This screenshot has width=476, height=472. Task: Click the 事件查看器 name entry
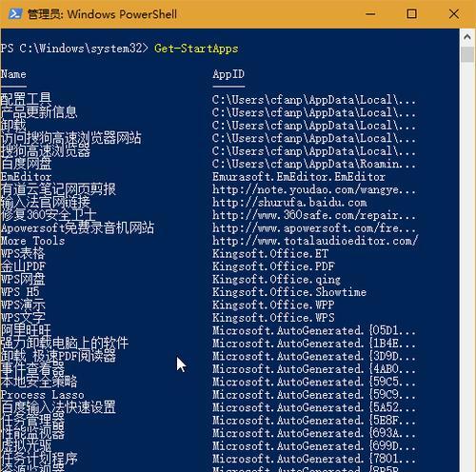click(32, 369)
